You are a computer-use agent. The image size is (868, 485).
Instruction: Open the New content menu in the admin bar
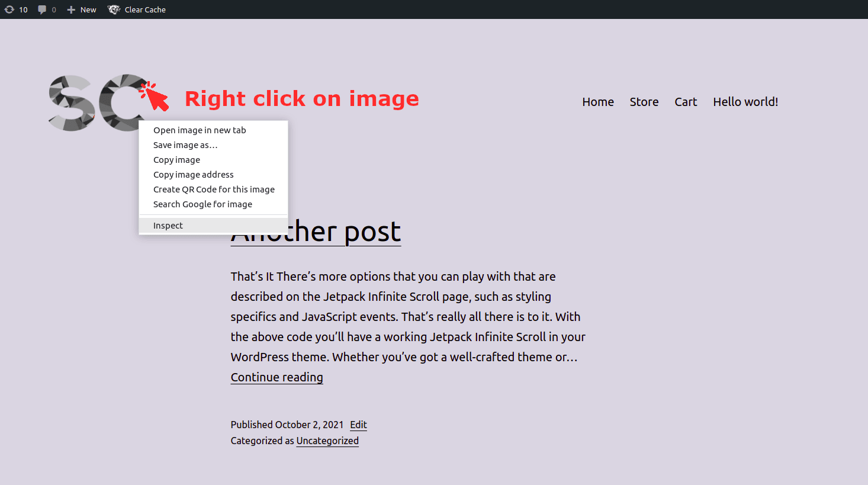[82, 9]
